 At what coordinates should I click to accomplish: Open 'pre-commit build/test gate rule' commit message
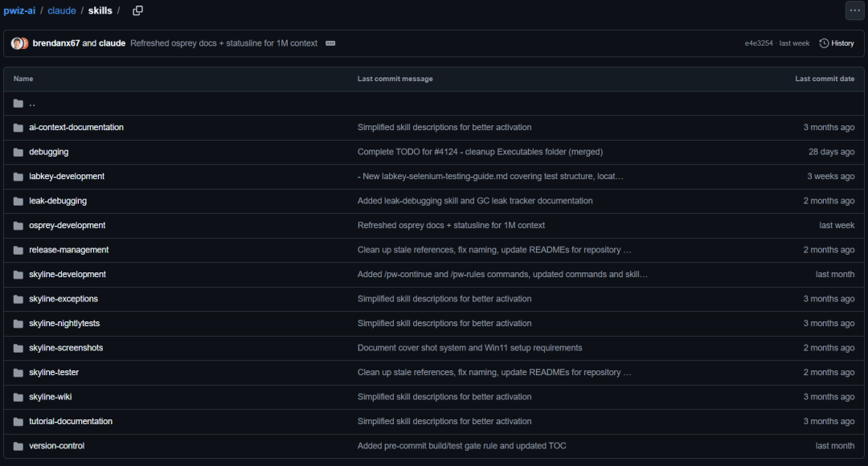point(461,446)
